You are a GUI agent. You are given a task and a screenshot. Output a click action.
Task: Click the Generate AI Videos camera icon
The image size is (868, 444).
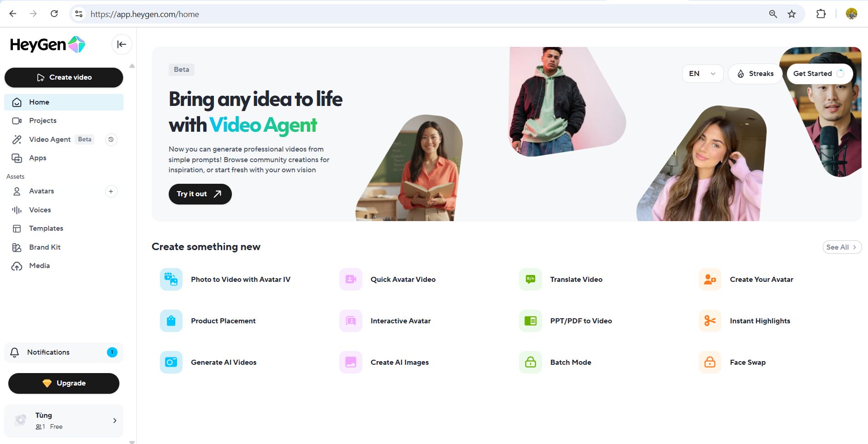[171, 362]
